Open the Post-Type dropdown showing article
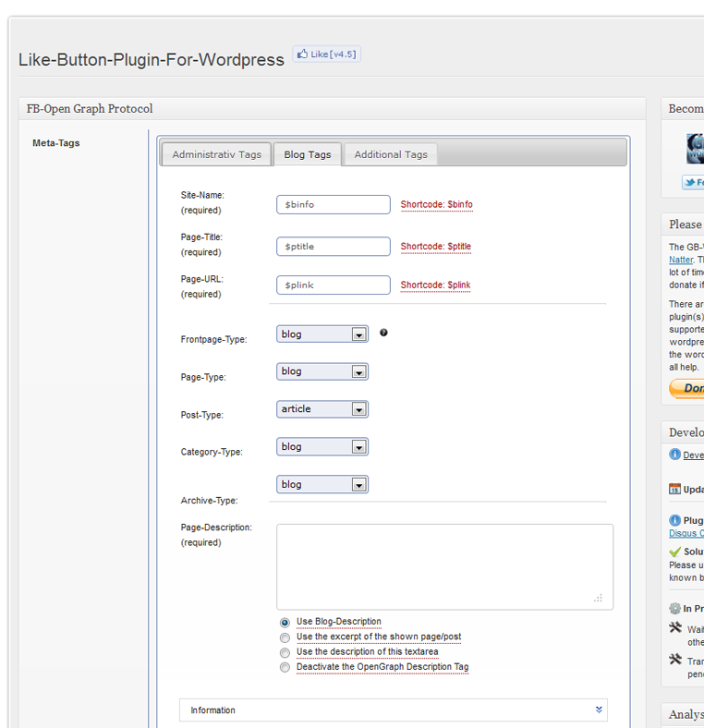 pos(322,409)
